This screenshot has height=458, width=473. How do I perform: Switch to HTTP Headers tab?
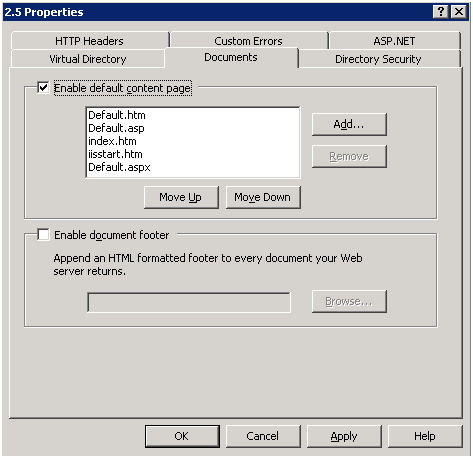(89, 41)
